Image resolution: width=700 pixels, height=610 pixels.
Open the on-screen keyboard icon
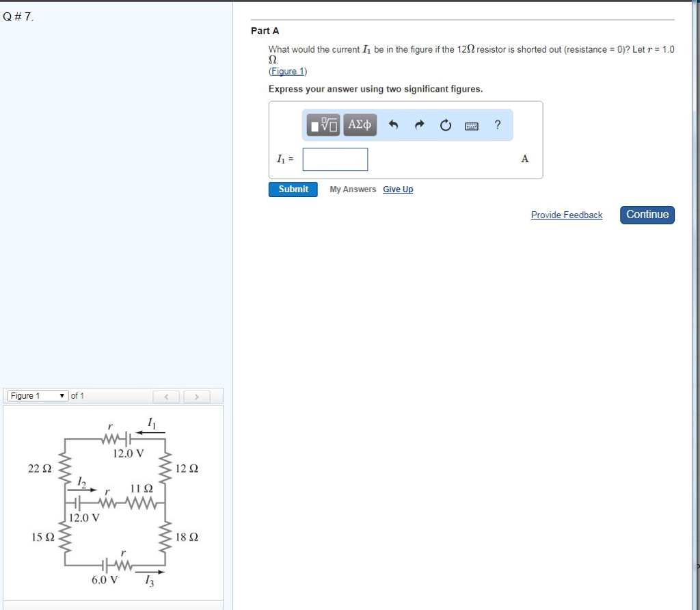coord(470,125)
